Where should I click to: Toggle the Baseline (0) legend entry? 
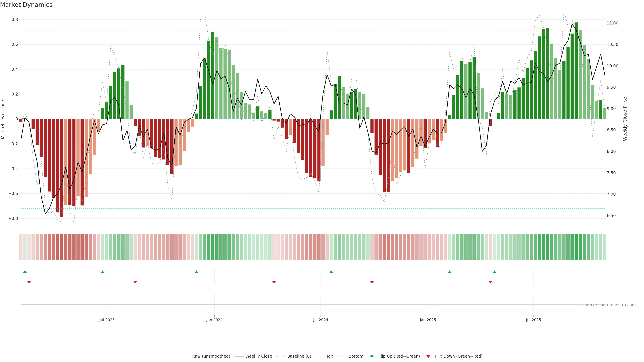coord(299,356)
